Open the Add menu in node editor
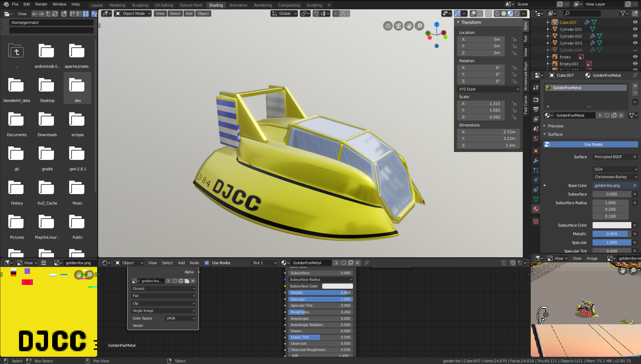Screen dimensions: 641x364 pyautogui.click(x=181, y=263)
